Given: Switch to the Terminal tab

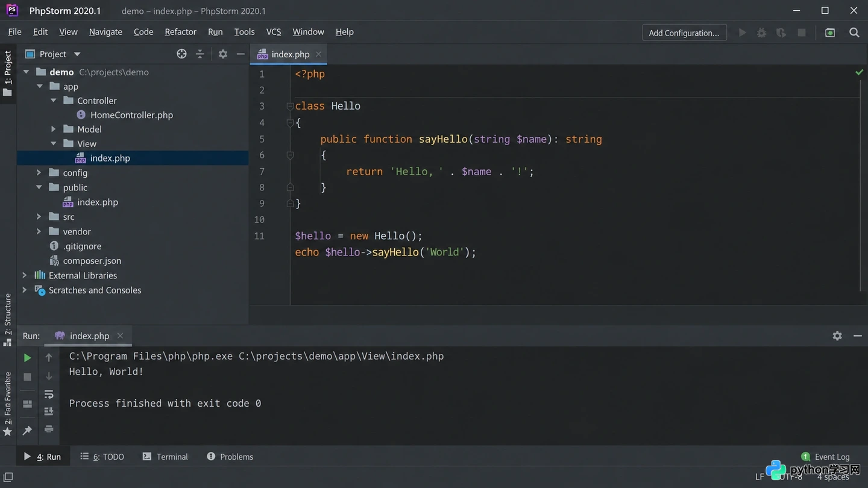Looking at the screenshot, I should [x=165, y=457].
